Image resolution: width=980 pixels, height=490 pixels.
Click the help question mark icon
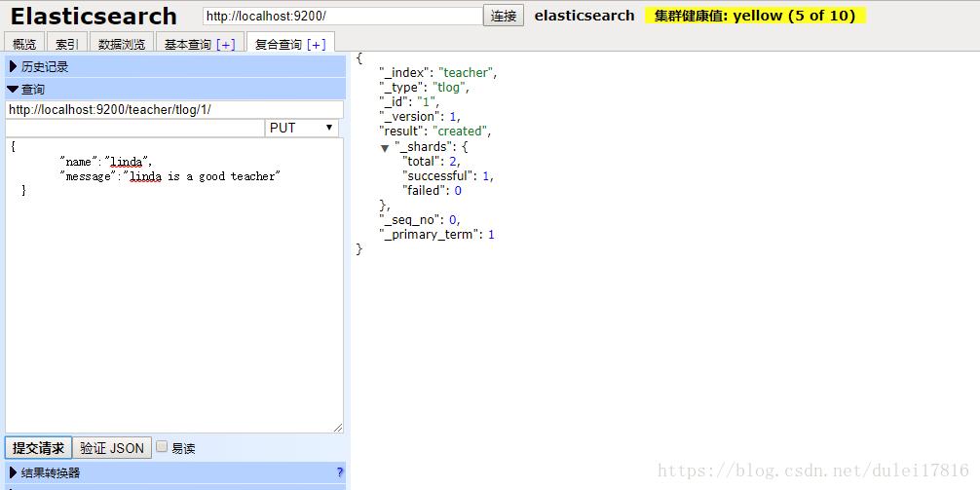(339, 472)
